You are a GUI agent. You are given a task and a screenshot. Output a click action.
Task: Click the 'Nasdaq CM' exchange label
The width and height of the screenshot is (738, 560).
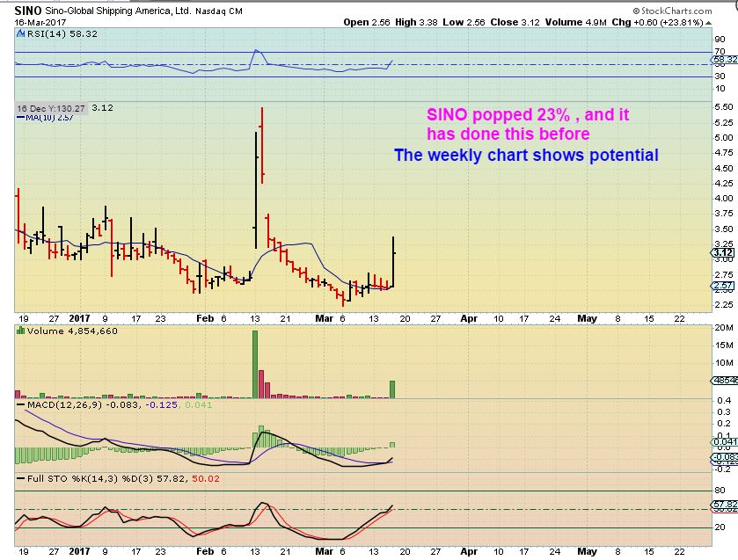[x=219, y=11]
